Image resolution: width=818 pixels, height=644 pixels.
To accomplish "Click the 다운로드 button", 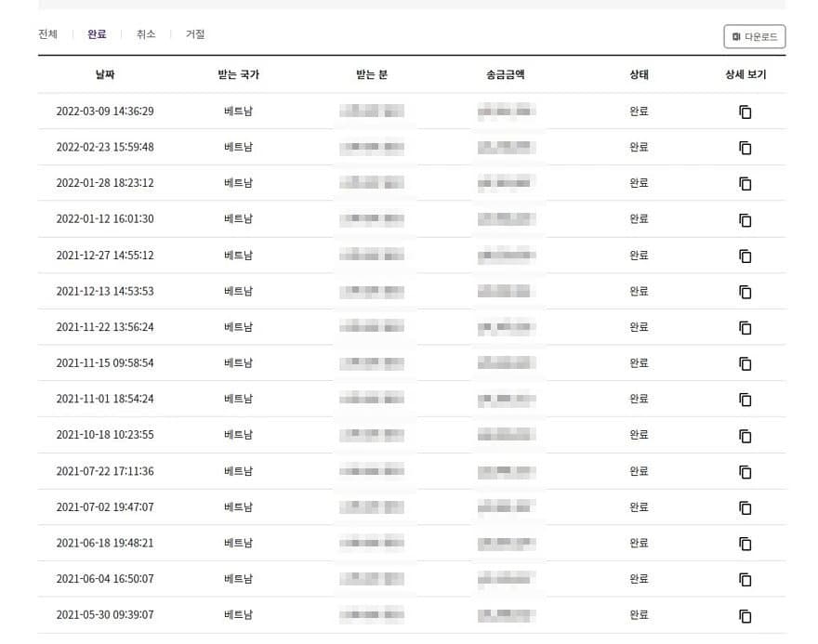I will coord(754,36).
